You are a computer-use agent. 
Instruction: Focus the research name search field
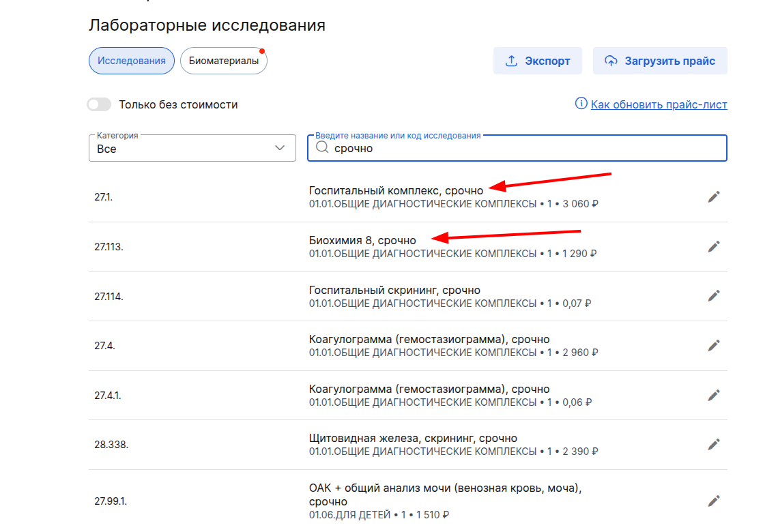(526, 148)
